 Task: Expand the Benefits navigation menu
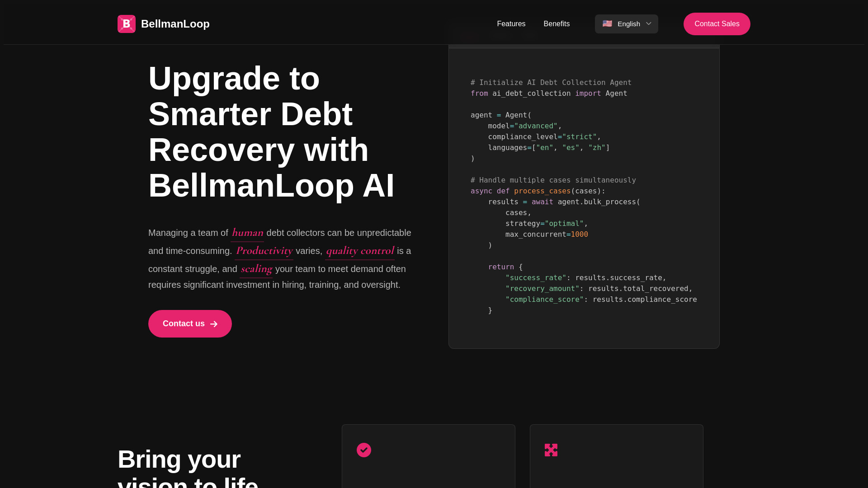(556, 24)
